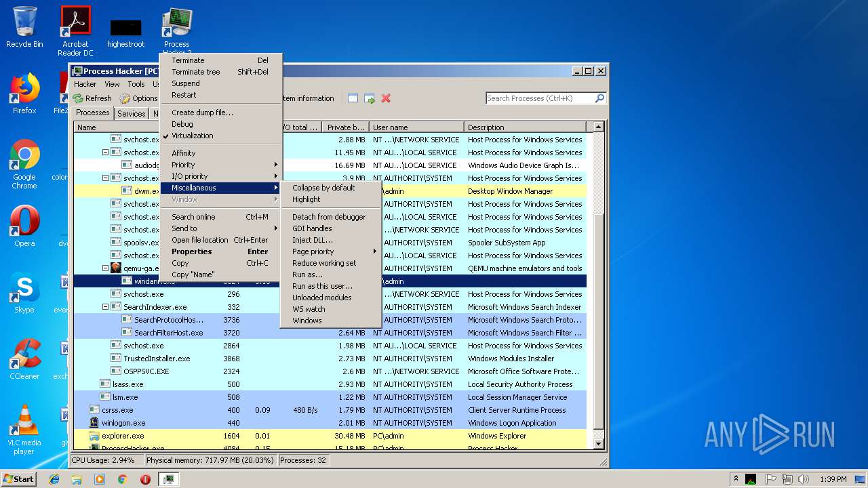Open the View menu
Screen dimensions: 868x488
[x=112, y=84]
